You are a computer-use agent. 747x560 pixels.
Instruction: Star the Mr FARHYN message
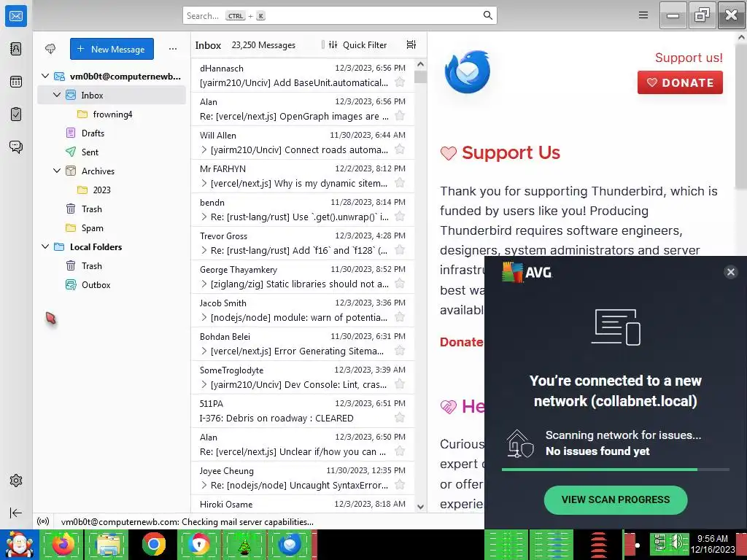coord(400,183)
